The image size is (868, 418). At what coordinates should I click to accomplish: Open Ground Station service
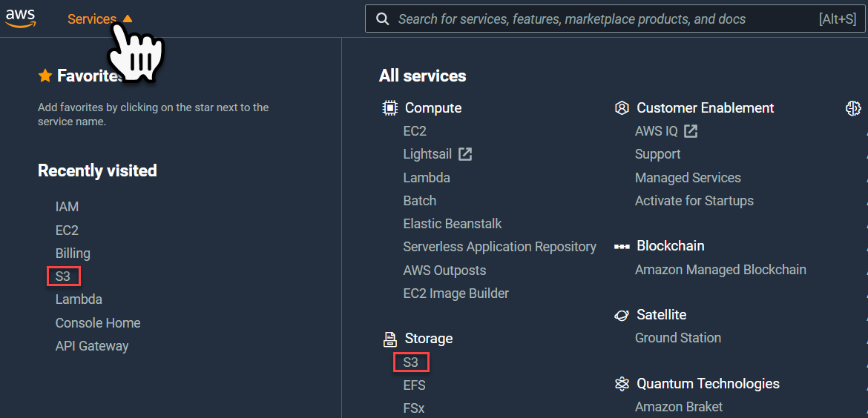click(678, 338)
